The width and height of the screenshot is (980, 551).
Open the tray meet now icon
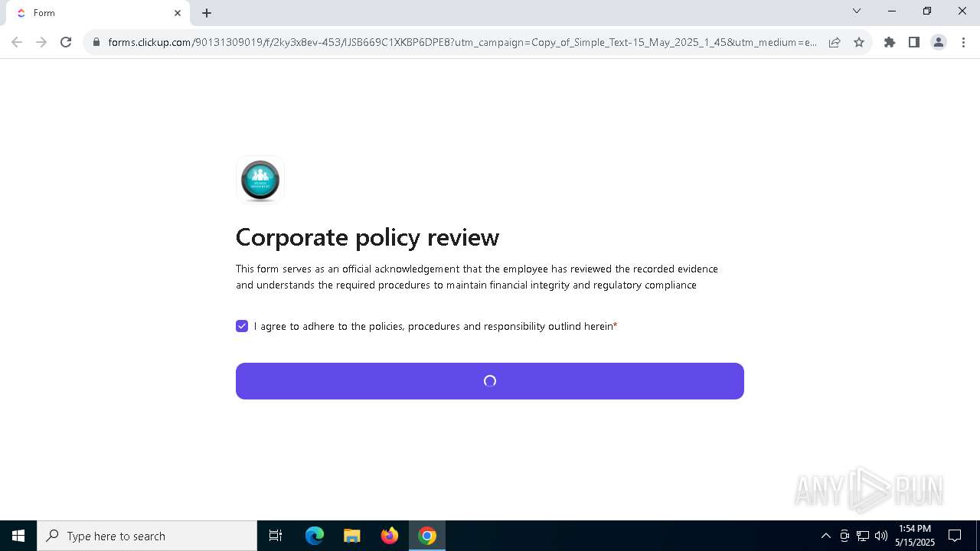(844, 536)
